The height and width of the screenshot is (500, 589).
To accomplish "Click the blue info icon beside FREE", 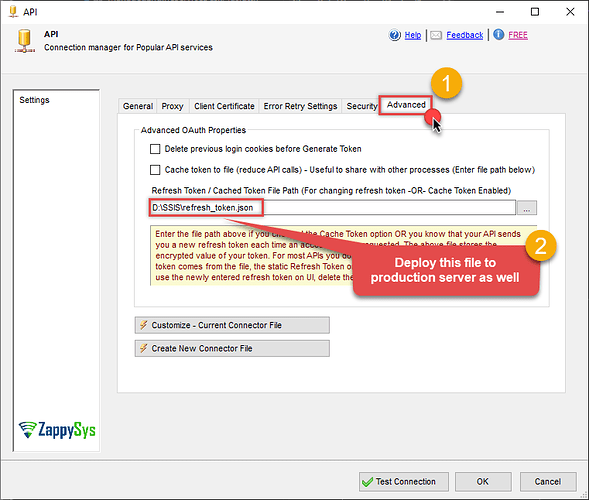I will tap(498, 35).
